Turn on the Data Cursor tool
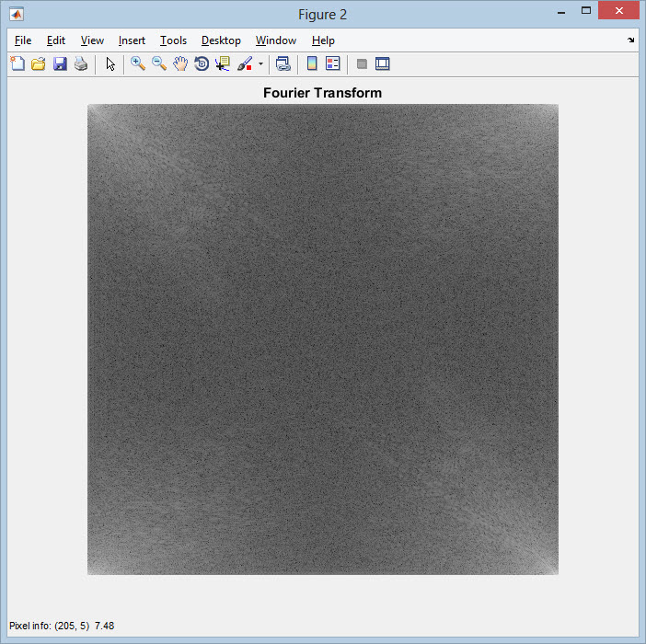 pyautogui.click(x=223, y=63)
